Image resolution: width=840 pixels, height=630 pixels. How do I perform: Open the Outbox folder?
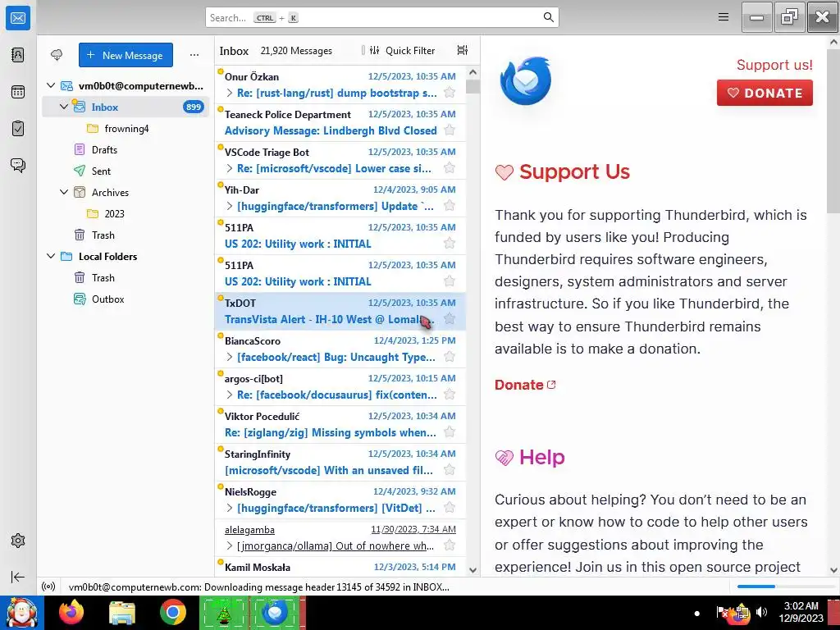pyautogui.click(x=126, y=299)
